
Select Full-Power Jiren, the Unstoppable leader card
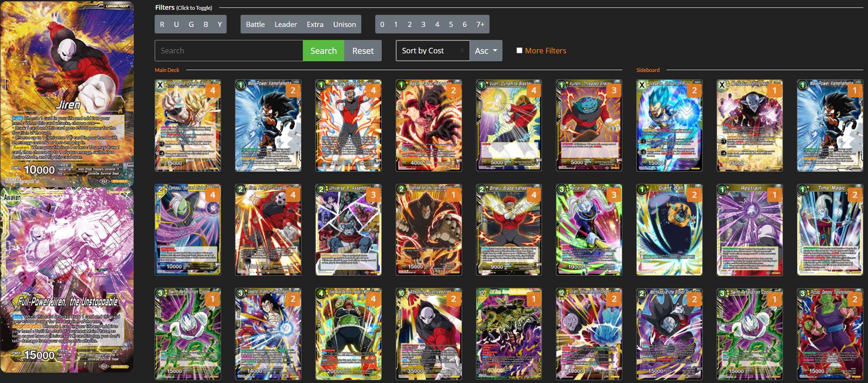coord(67,280)
